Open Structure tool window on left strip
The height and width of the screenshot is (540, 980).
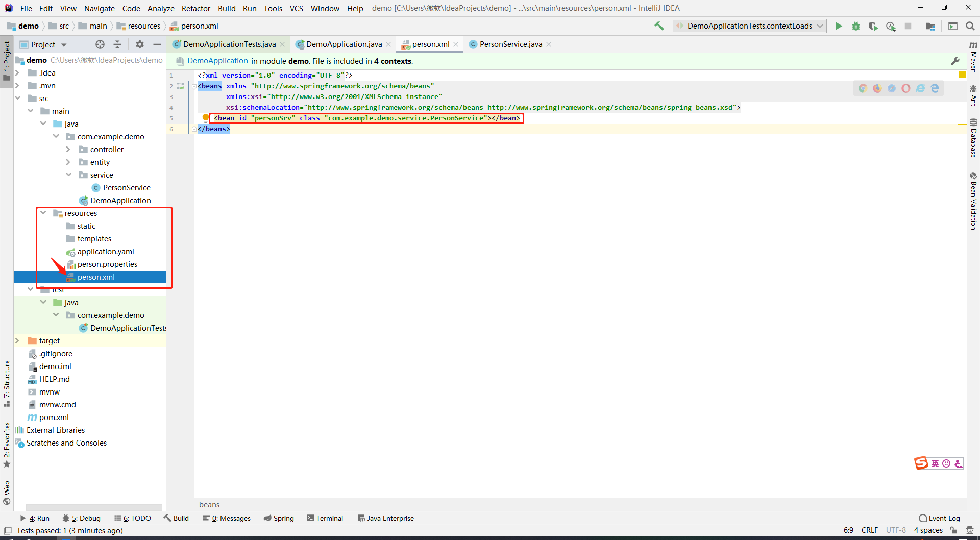click(x=7, y=384)
